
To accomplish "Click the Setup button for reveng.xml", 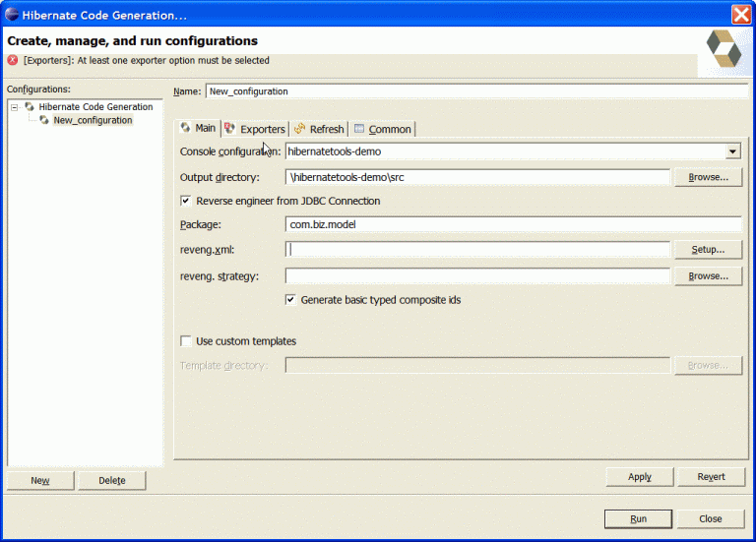I will tap(708, 250).
